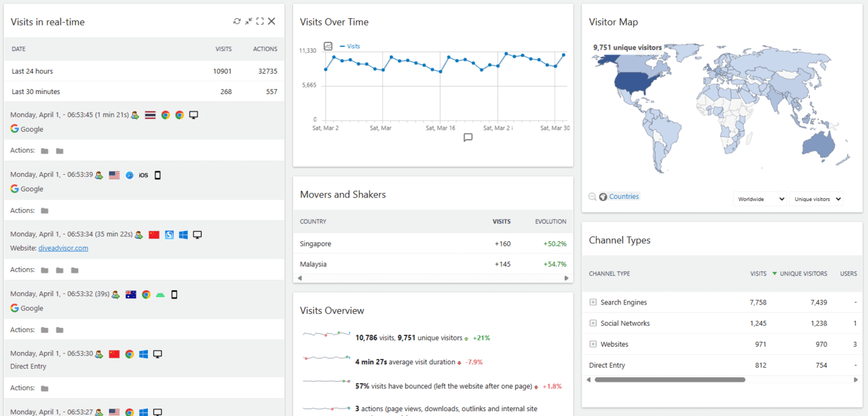Screen dimensions: 868x416
Task: Click the smartphone device icon in the iOS visit
Action: click(x=157, y=175)
